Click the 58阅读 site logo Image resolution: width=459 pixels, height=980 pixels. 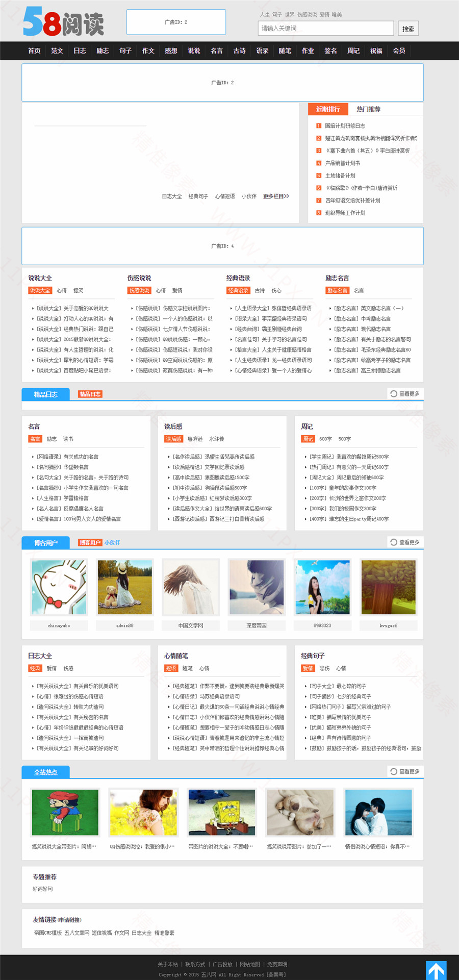(63, 22)
